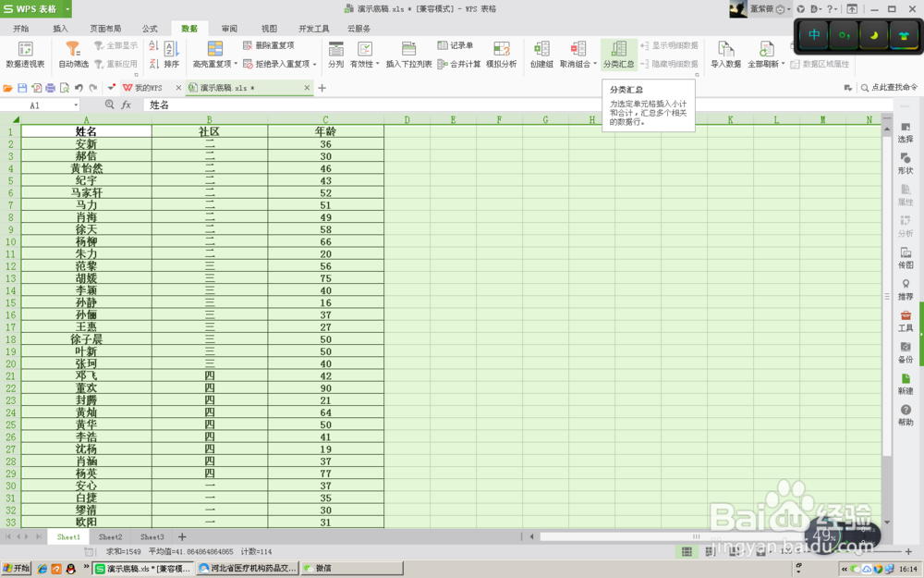
Task: Expand the 高亮重复项 dropdown arrow
Action: pyautogui.click(x=236, y=64)
